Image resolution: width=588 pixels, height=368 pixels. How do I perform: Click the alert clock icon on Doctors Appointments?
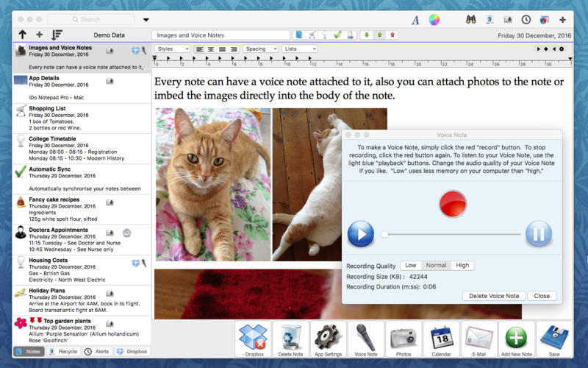coord(126,233)
